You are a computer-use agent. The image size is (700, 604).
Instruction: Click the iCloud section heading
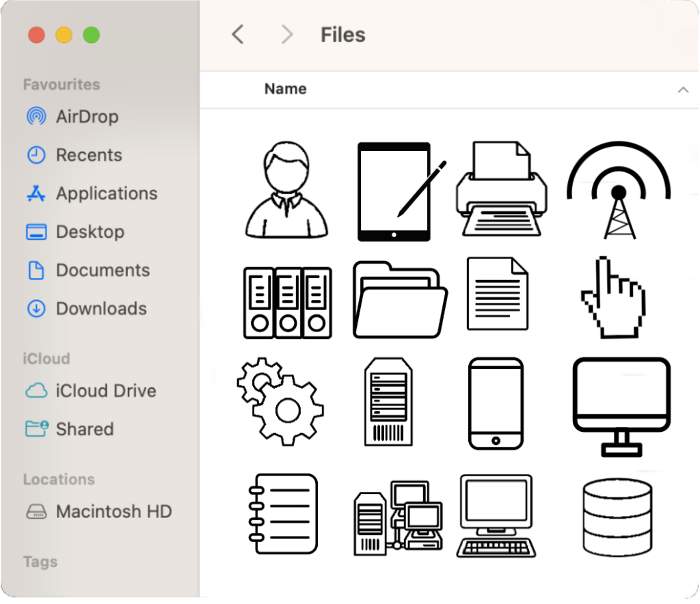pos(46,359)
